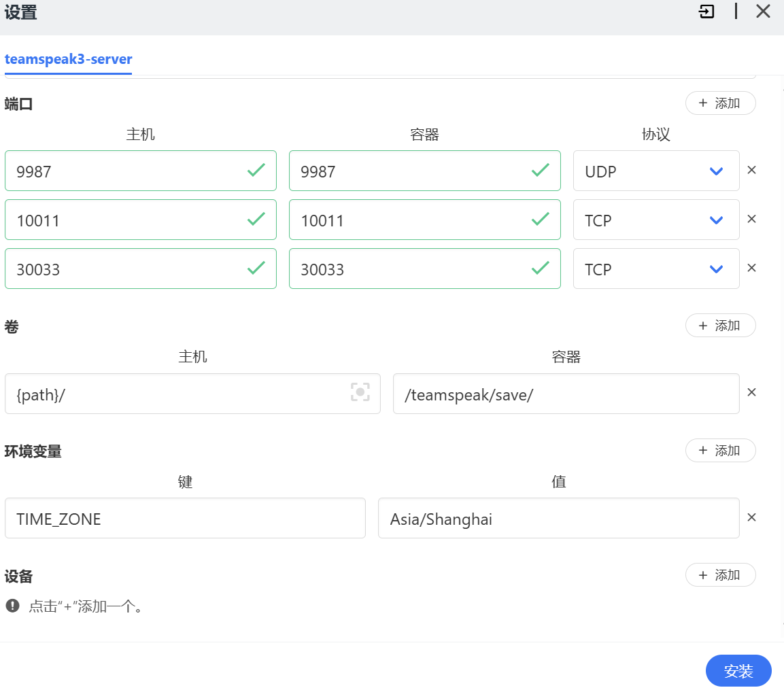Click the 卷 section heading

coord(12,326)
